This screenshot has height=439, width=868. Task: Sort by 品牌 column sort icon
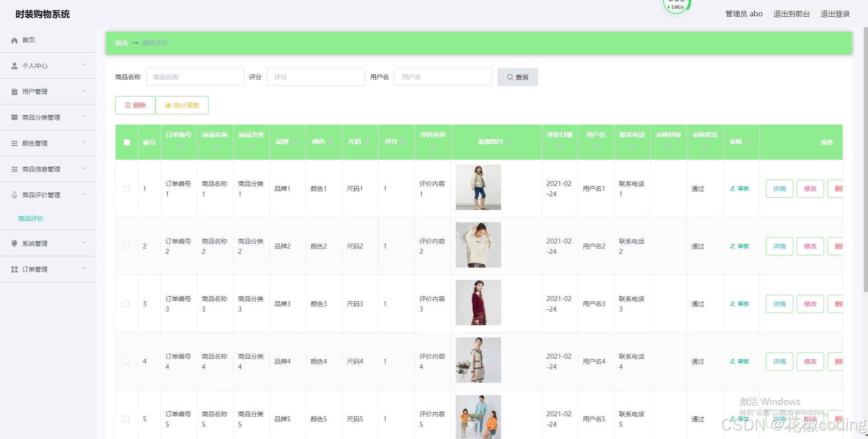coord(294,141)
